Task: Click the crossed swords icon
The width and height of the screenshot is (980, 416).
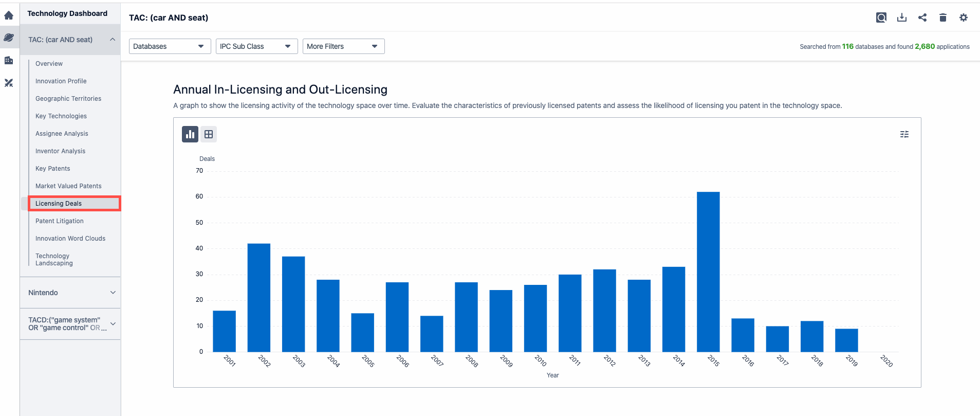Action: pyautogui.click(x=9, y=83)
